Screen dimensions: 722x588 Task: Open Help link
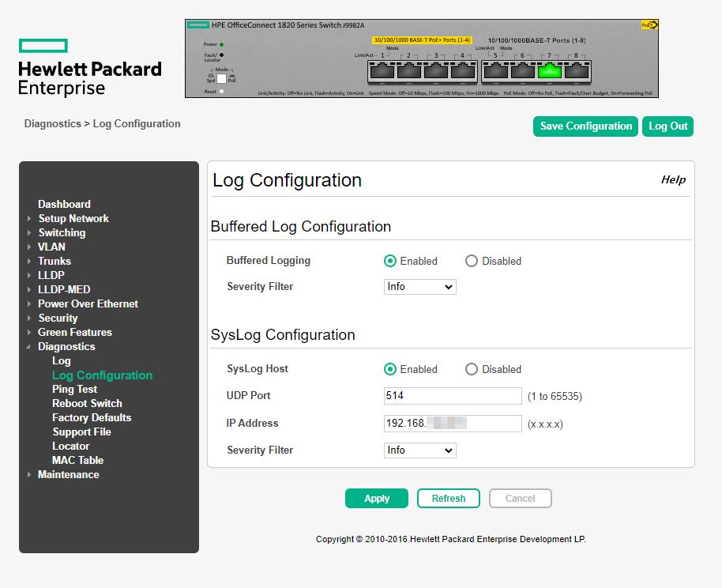pos(673,179)
